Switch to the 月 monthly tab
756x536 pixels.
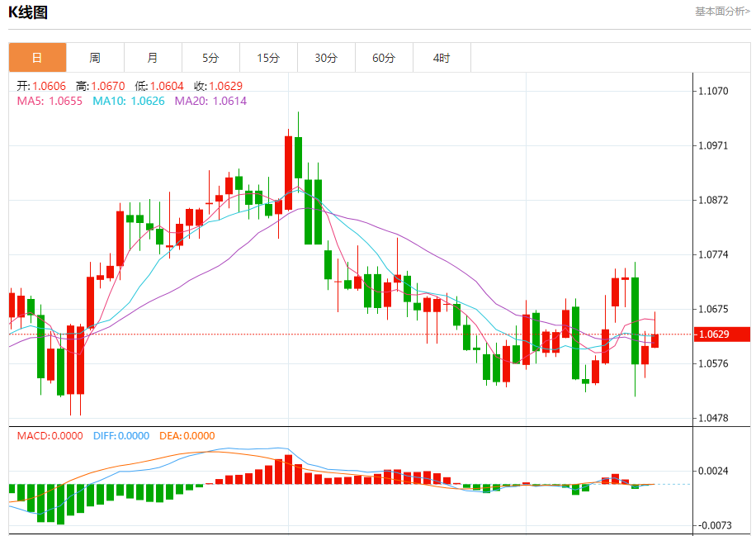tap(154, 58)
